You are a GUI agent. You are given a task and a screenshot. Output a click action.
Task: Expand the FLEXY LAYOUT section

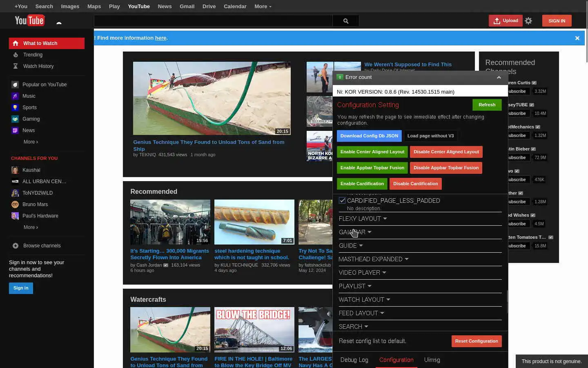pos(363,219)
